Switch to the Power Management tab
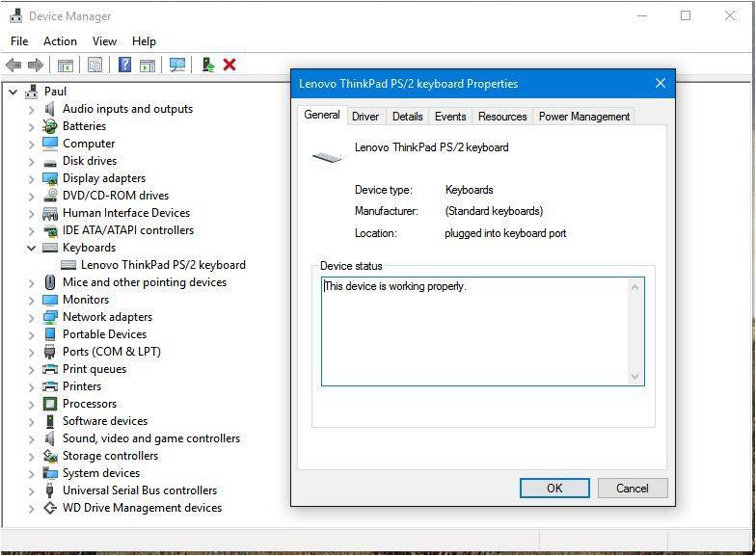756x556 pixels. (583, 117)
